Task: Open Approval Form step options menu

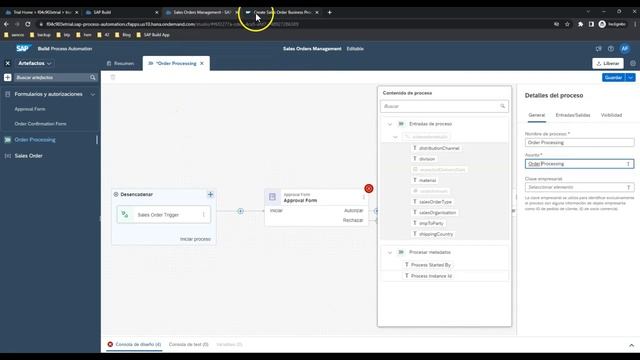Action: pyautogui.click(x=363, y=197)
